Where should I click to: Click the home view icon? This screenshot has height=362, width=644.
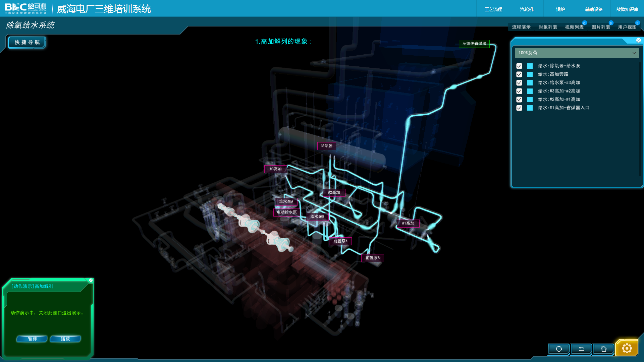point(604,349)
